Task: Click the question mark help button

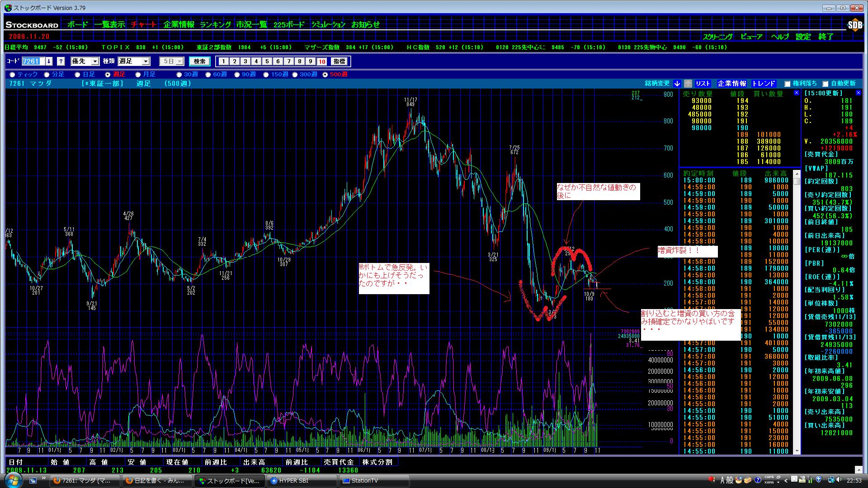Action: (61, 61)
